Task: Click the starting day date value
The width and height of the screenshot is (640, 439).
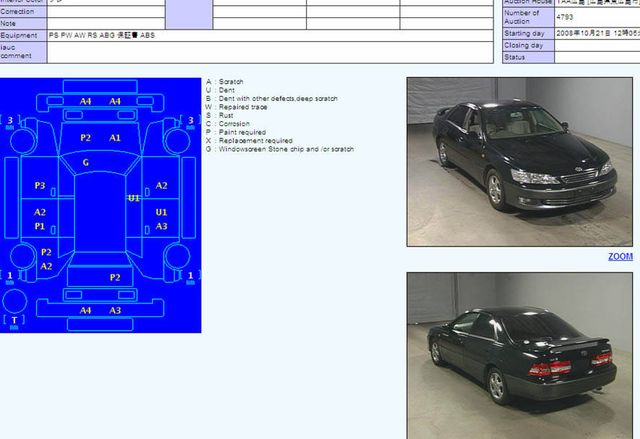Action: (598, 33)
